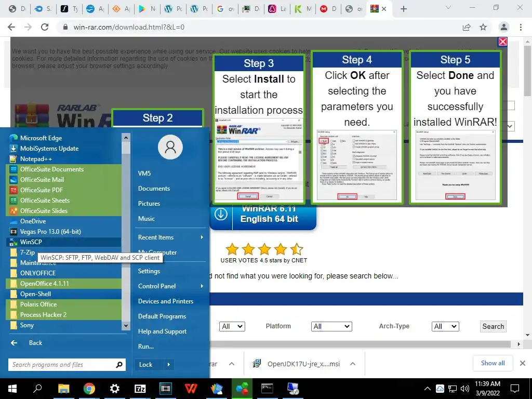Image resolution: width=532 pixels, height=399 pixels.
Task: Open the Chrome profile menu
Action: click(x=504, y=27)
